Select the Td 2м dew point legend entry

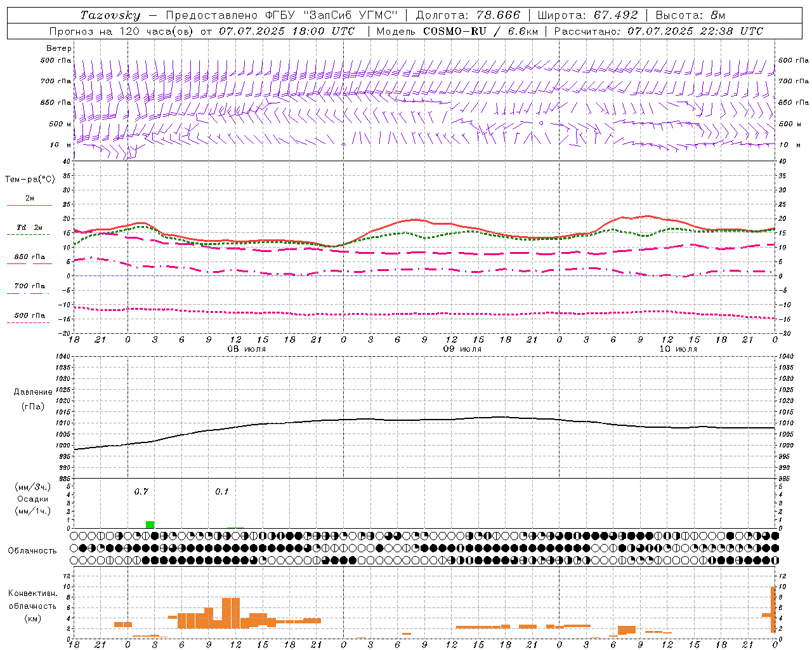coord(30,227)
